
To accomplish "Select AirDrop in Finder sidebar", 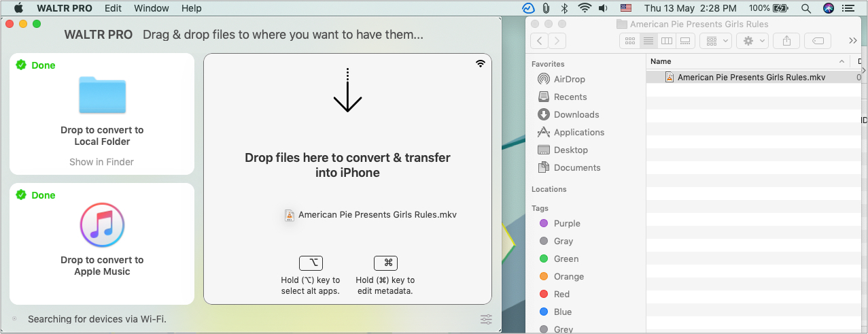I will (570, 79).
